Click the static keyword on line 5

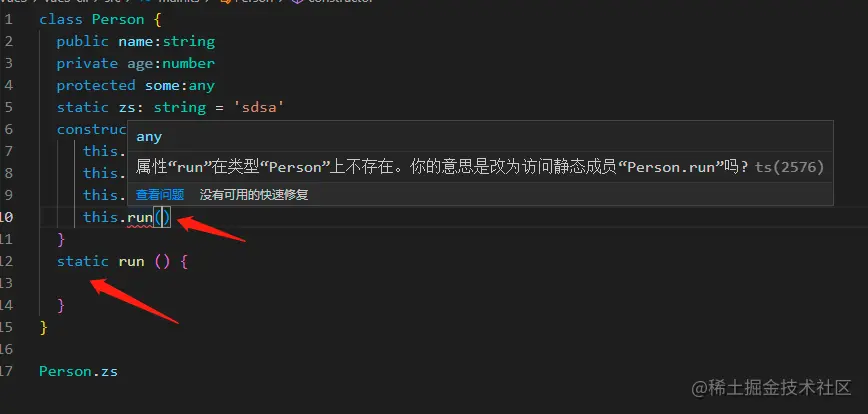82,107
